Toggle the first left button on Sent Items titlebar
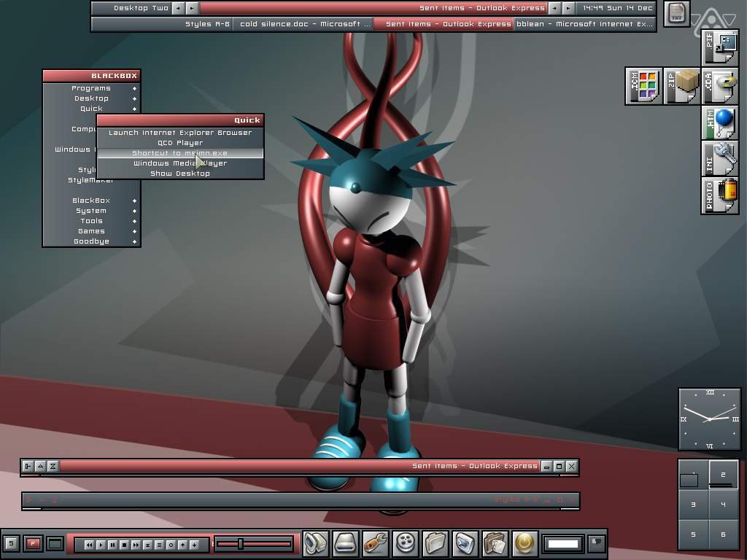747x560 pixels. tap(28, 466)
